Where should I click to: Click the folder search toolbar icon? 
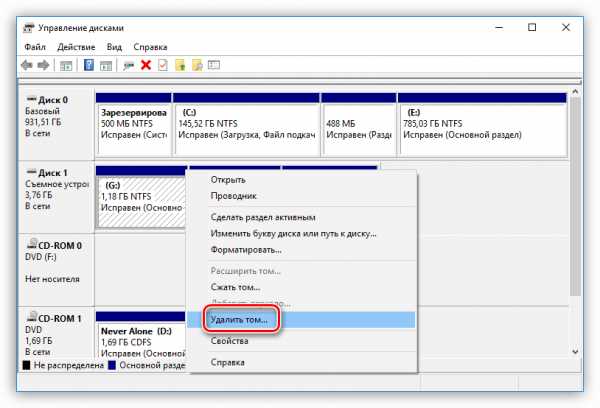[197, 65]
